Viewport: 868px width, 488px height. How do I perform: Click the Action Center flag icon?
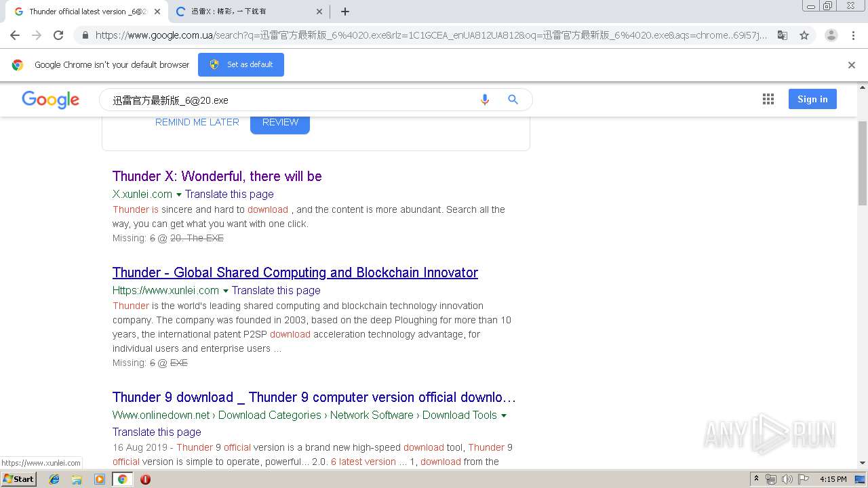pyautogui.click(x=803, y=479)
